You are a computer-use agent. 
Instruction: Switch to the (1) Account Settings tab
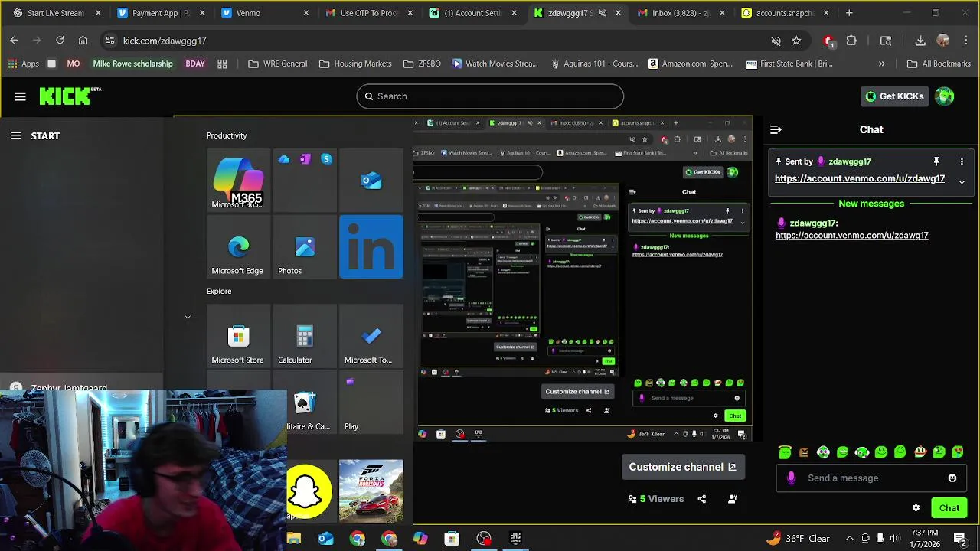coord(473,13)
